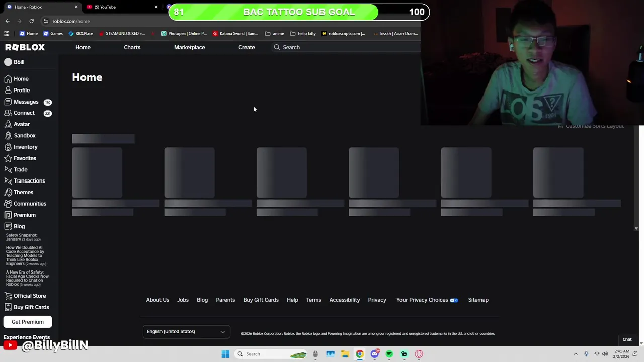644x362 pixels.
Task: Open Trade in the sidebar
Action: coord(16,169)
